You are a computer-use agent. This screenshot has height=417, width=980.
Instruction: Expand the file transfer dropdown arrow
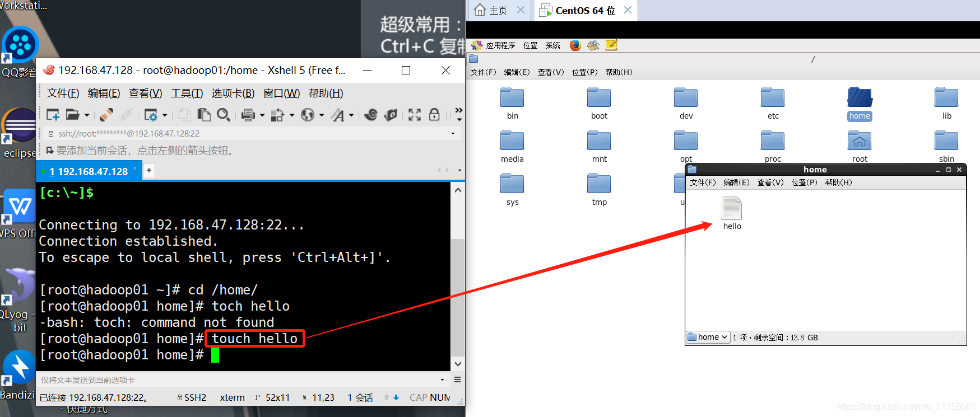point(291,115)
